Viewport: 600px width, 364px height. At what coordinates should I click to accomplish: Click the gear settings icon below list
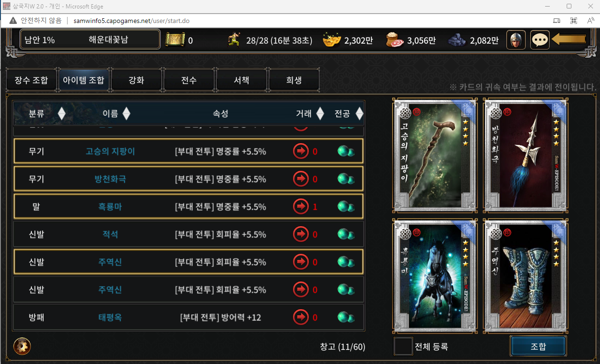click(x=22, y=346)
